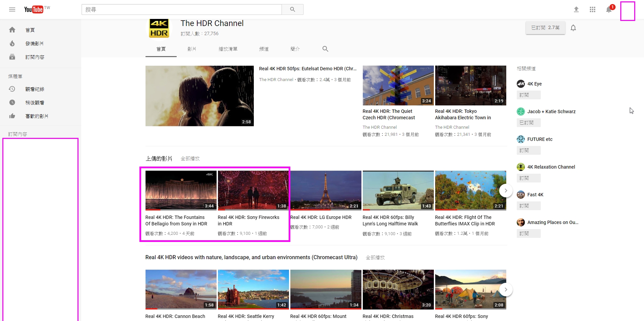Click Play all next to uploaded videos

190,158
